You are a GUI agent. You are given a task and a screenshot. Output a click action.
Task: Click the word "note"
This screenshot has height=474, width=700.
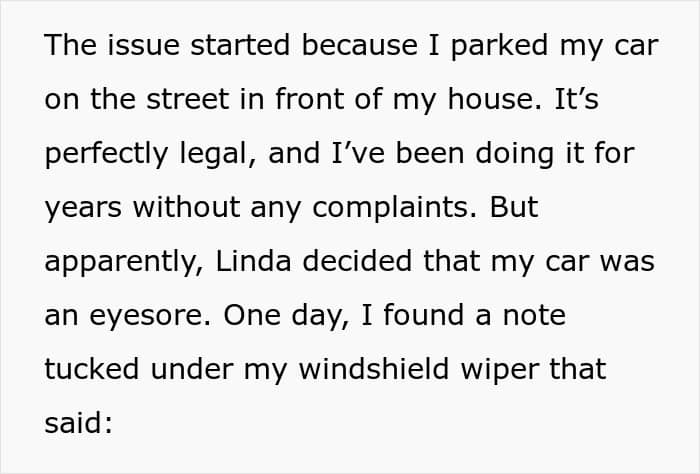(x=534, y=316)
